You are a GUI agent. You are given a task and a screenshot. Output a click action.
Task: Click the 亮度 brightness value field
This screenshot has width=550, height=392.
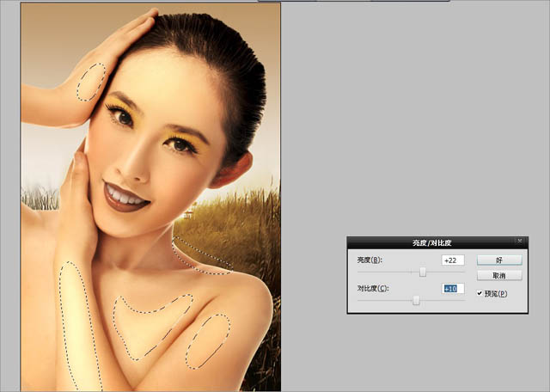pos(453,260)
